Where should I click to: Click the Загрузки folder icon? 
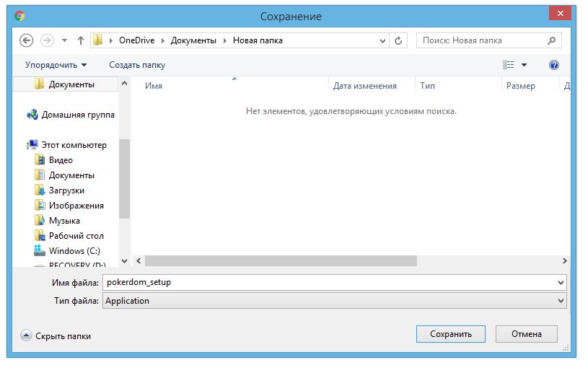point(40,190)
